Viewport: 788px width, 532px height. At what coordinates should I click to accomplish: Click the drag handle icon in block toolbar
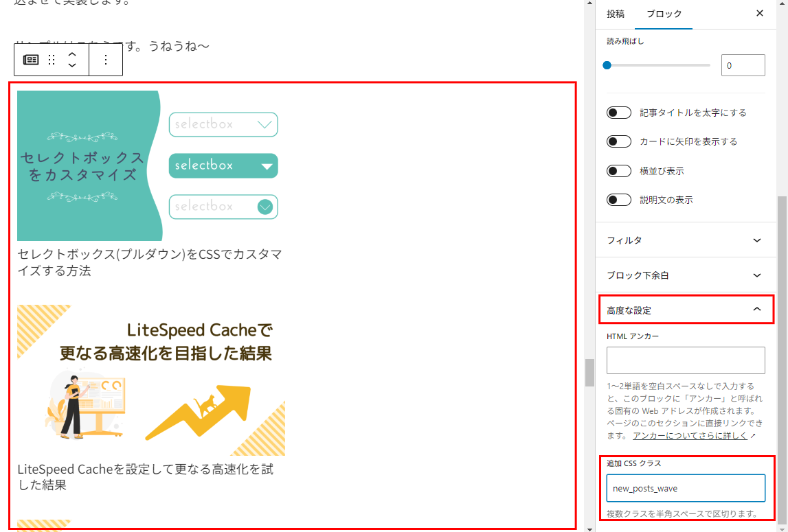52,60
